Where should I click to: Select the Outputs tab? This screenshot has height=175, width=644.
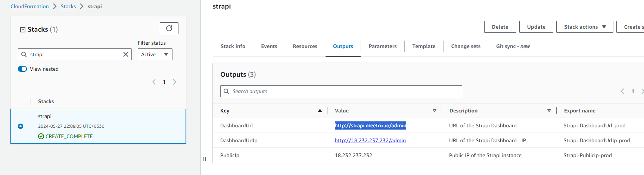point(343,46)
